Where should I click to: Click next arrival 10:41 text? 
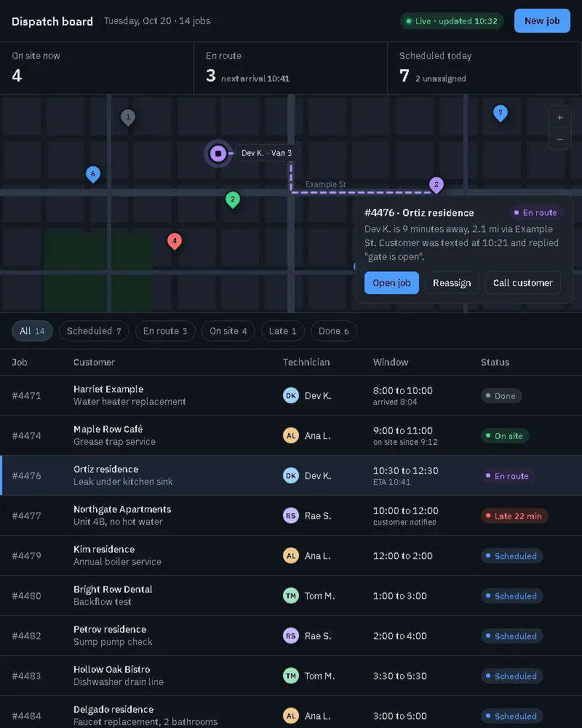pos(255,79)
